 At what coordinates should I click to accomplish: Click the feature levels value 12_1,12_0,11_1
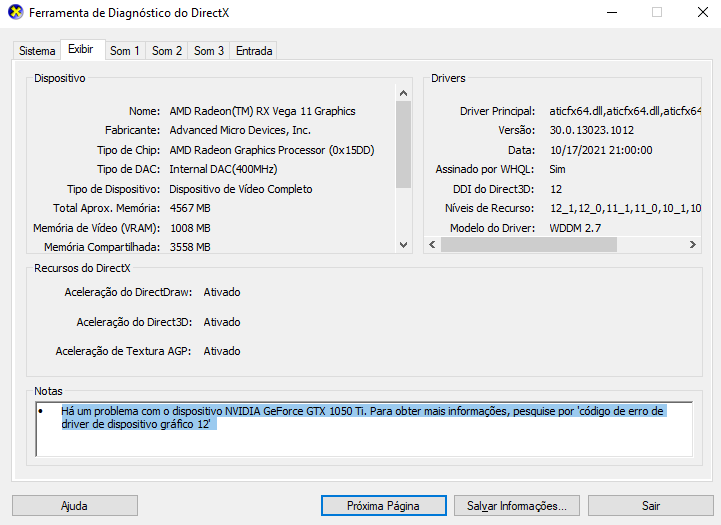[625, 208]
